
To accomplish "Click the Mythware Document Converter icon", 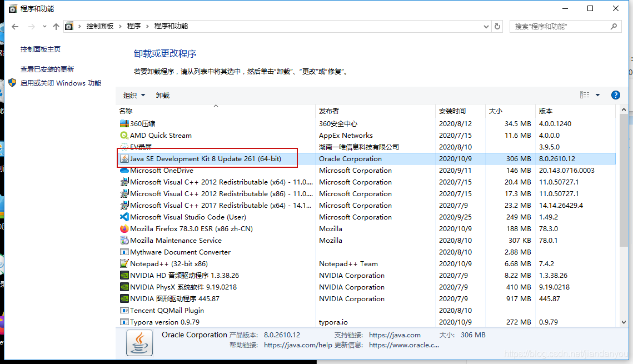I will coord(124,252).
